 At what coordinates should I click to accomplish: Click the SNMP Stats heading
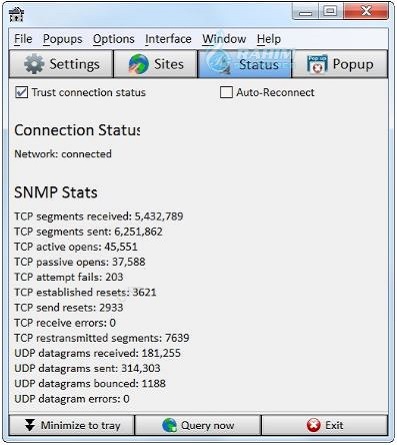(56, 192)
